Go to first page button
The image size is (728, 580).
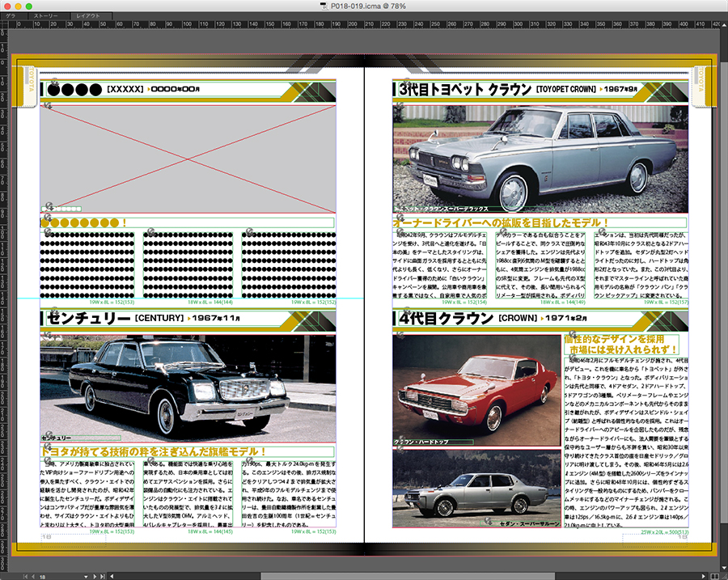pos(26,576)
